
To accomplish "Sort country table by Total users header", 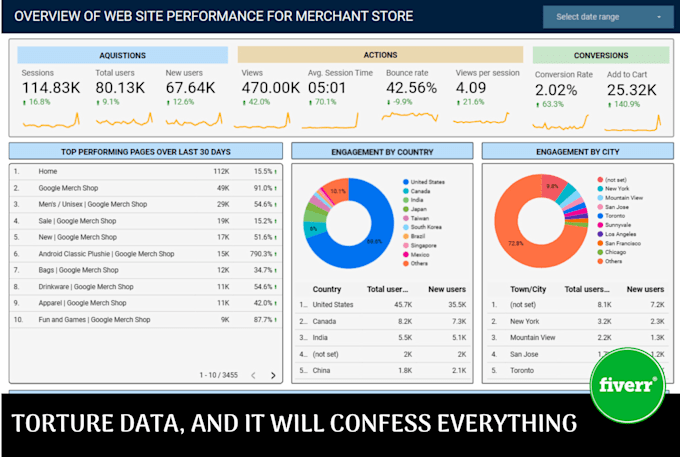I will tap(387, 289).
